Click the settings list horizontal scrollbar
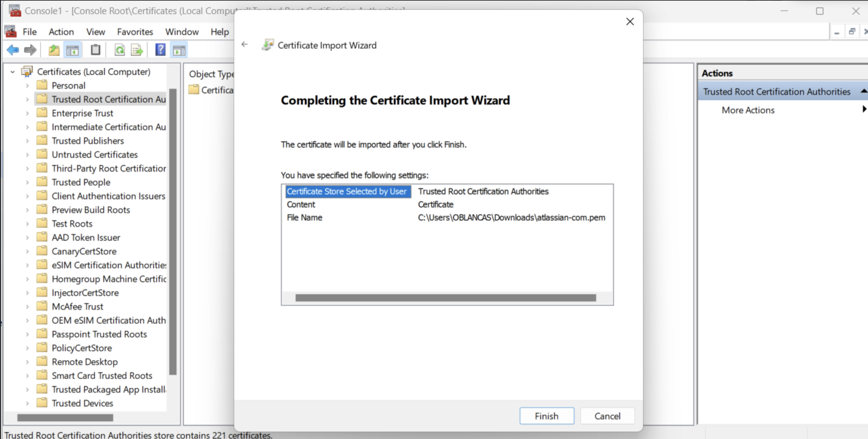The width and height of the screenshot is (868, 439). pyautogui.click(x=445, y=298)
